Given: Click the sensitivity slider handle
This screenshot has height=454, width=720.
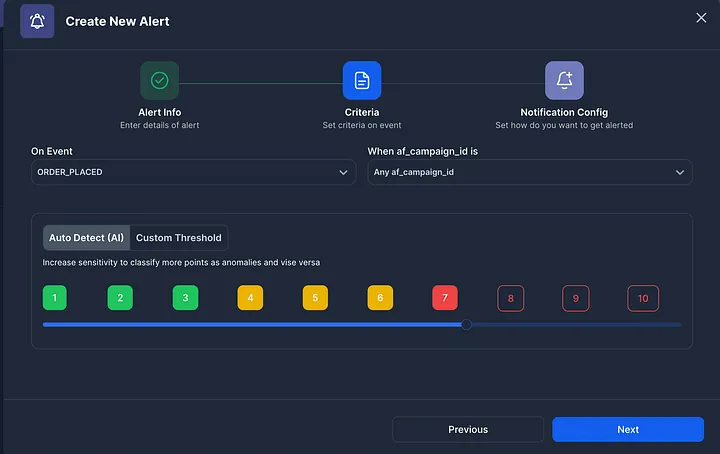Looking at the screenshot, I should [466, 325].
